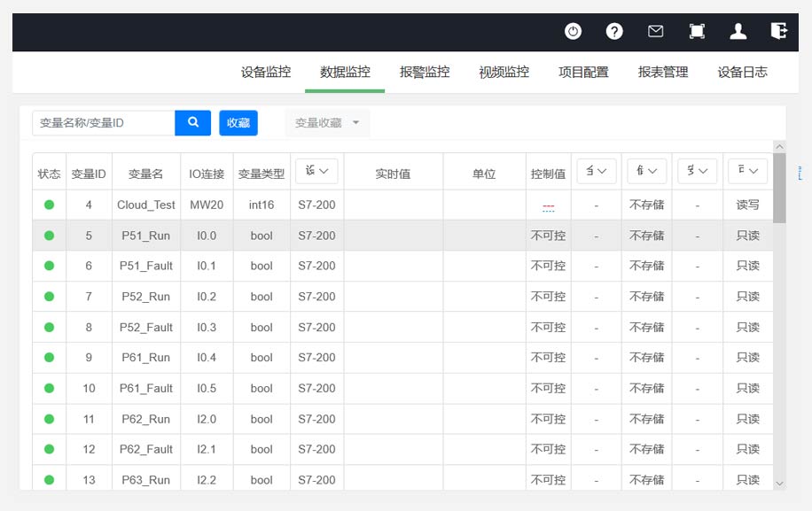
Task: Click the table scrollbar up arrow
Action: [779, 147]
